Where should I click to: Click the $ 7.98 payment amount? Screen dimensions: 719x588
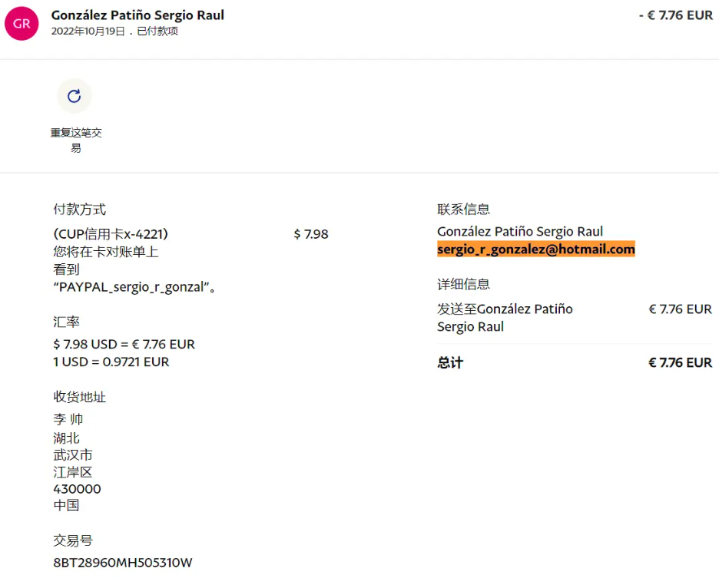(x=311, y=233)
